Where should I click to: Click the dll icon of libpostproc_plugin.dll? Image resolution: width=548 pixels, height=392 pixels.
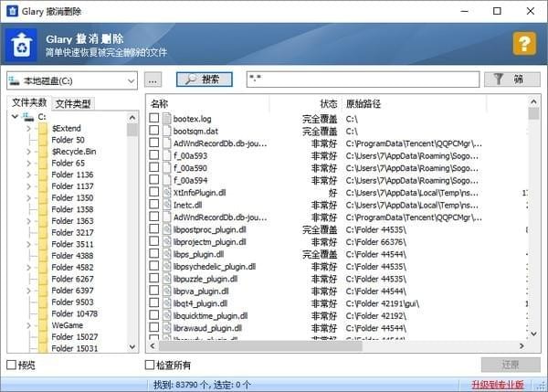click(167, 229)
